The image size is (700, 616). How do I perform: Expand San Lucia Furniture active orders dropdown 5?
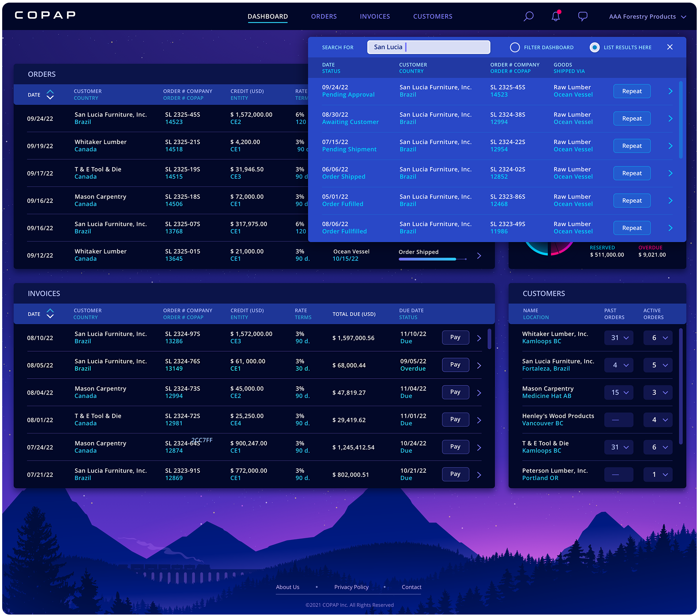pyautogui.click(x=658, y=365)
